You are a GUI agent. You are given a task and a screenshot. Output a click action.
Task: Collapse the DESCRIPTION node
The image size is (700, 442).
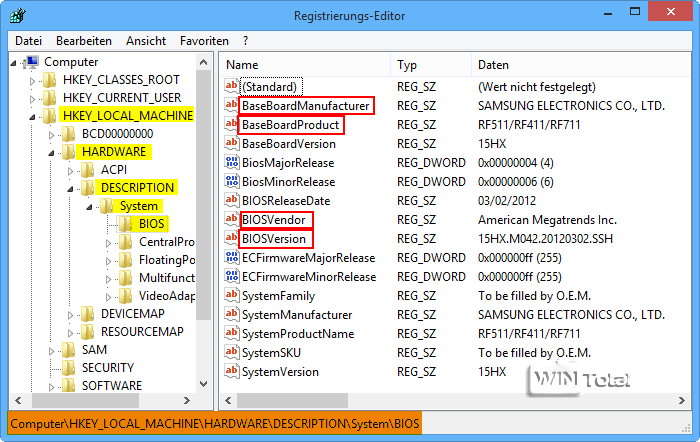pos(70,189)
